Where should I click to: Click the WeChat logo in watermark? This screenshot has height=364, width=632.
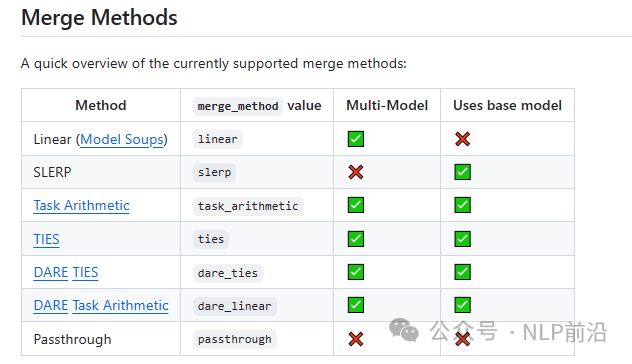pos(403,330)
